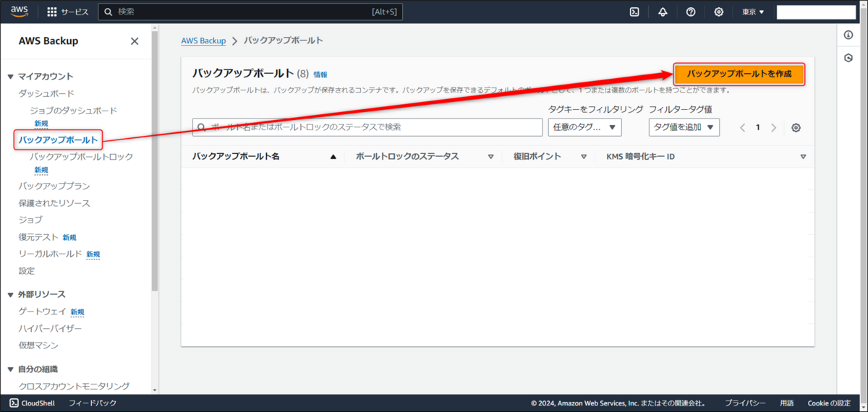Viewport: 868px width, 412px height.
Task: Open the 情報 link beside the heading
Action: [320, 74]
